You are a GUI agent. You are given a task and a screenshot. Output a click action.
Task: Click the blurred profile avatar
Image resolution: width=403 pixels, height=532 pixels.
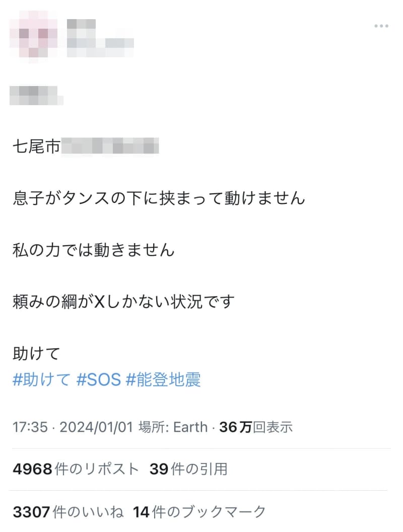32,36
